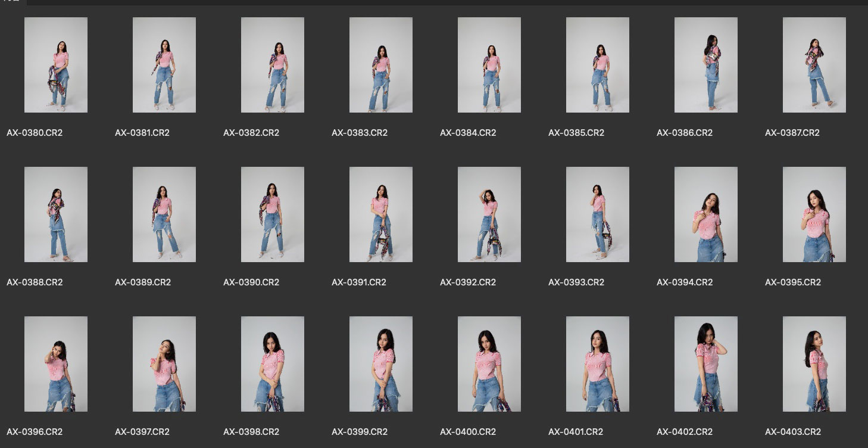
Task: Click the AX-0403.CR2 thumbnail
Action: [x=814, y=364]
